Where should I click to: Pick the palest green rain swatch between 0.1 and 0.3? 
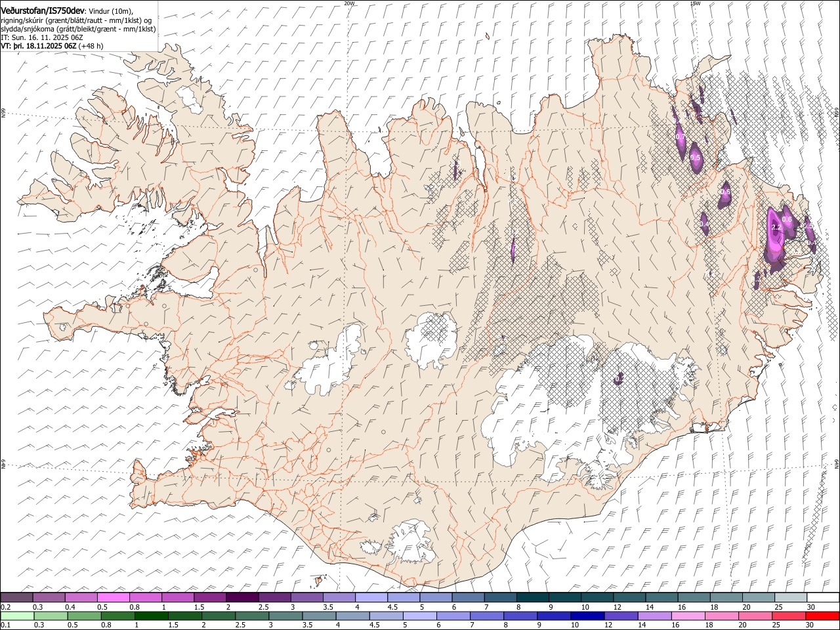[x=16, y=616]
